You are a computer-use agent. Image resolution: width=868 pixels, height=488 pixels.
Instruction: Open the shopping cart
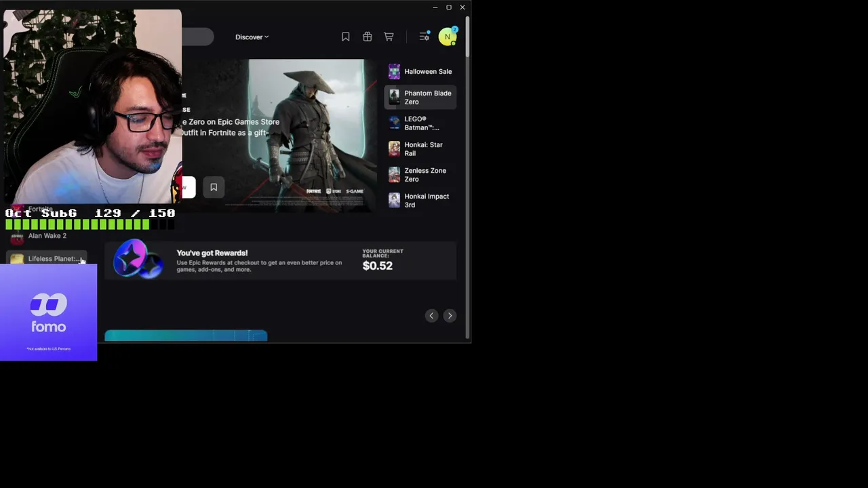click(x=389, y=37)
